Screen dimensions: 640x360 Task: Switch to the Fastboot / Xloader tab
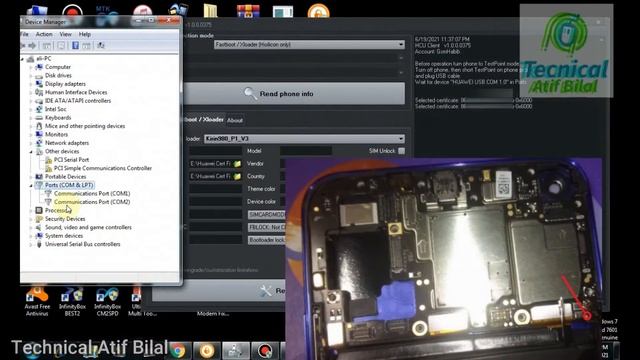[204, 120]
